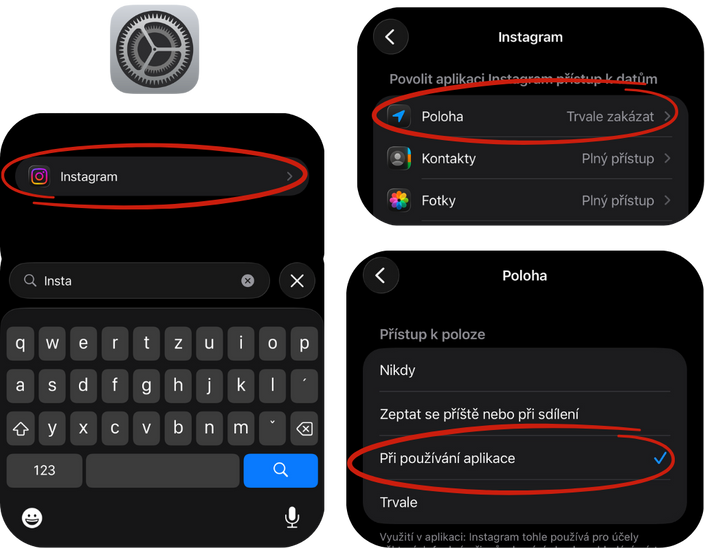Open Fotky Plný přístup settings

tap(530, 200)
